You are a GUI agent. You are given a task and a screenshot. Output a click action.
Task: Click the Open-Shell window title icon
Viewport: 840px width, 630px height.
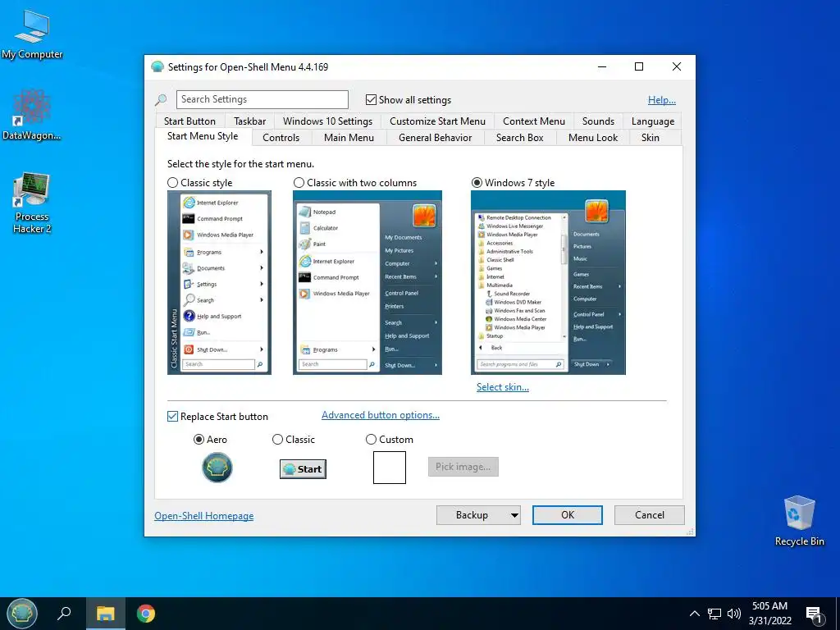(157, 67)
